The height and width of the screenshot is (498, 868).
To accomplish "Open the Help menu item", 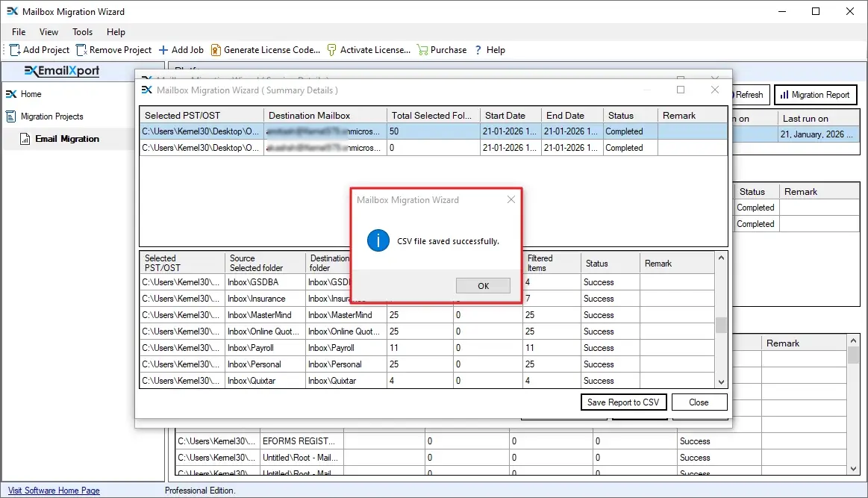I will point(116,32).
